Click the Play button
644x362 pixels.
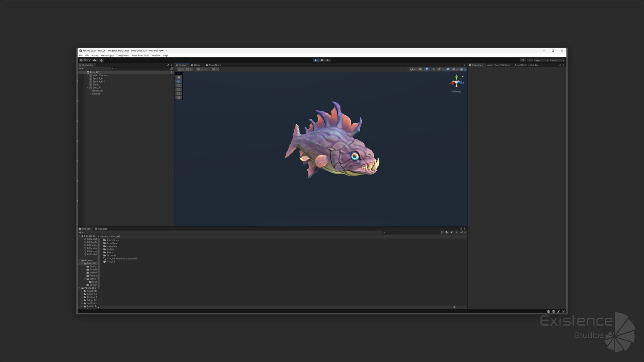point(315,60)
